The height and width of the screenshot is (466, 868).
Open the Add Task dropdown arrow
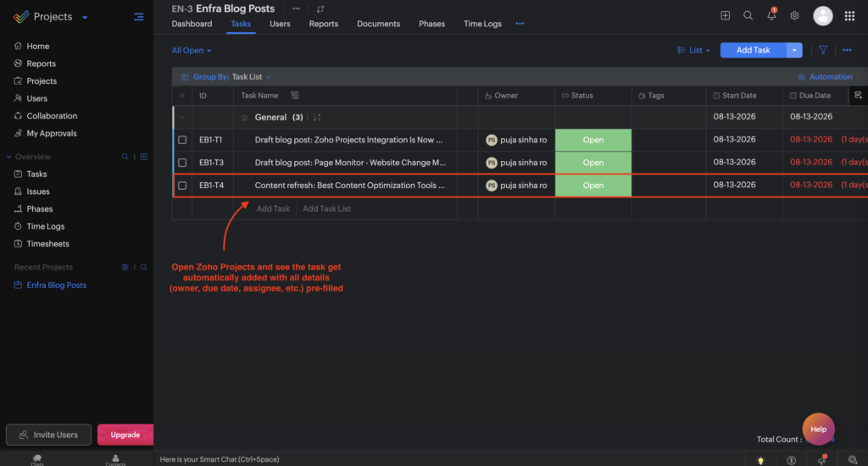coord(794,50)
